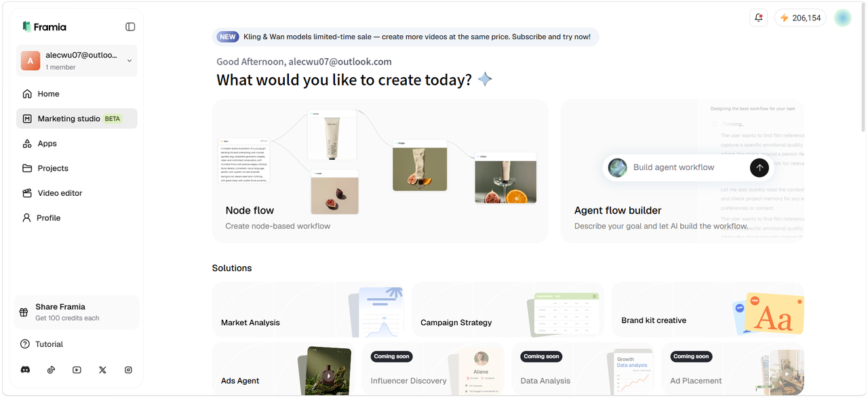Screen dimensions: 868x397
Task: Submit the agent workflow arrow button
Action: click(759, 167)
